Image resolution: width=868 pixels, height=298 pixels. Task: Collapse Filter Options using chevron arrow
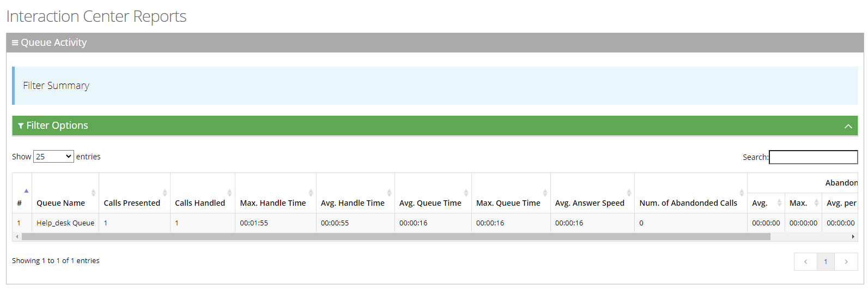point(848,126)
